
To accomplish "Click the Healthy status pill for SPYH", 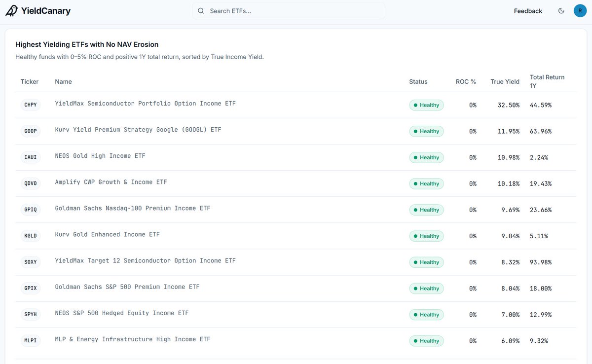I will [426, 314].
